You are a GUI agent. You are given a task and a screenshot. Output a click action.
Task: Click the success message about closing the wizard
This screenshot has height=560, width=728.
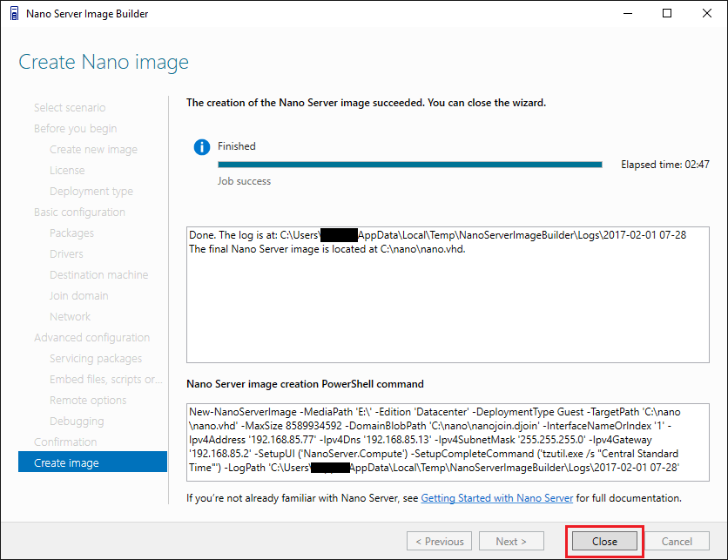[x=366, y=103]
